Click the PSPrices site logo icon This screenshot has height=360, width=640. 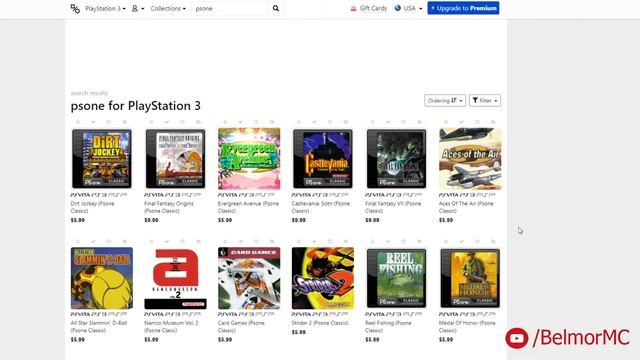(75, 9)
